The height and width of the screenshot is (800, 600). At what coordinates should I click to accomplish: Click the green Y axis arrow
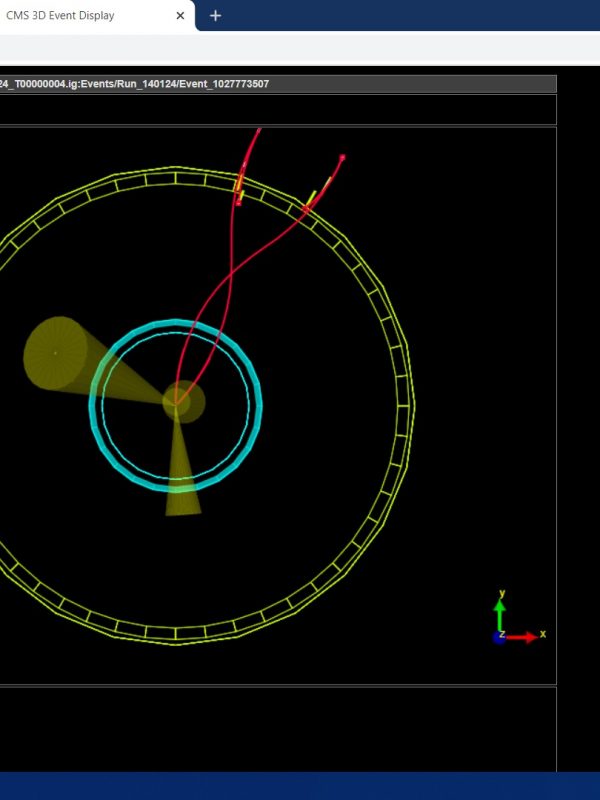pyautogui.click(x=500, y=608)
